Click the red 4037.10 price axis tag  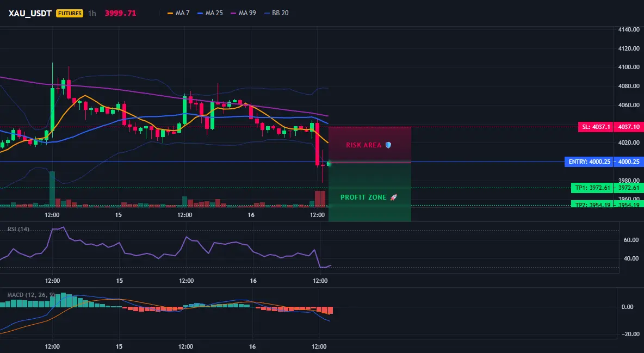[x=628, y=127]
